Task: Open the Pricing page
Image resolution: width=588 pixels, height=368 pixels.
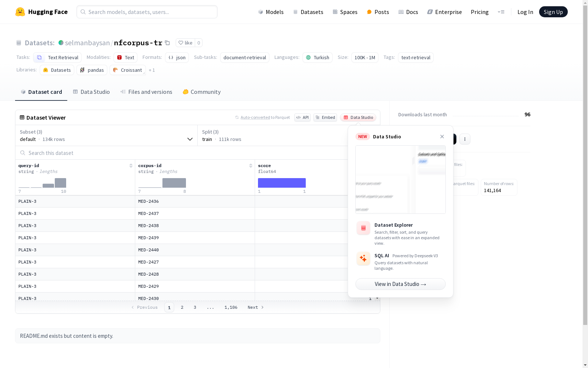Action: point(480,12)
